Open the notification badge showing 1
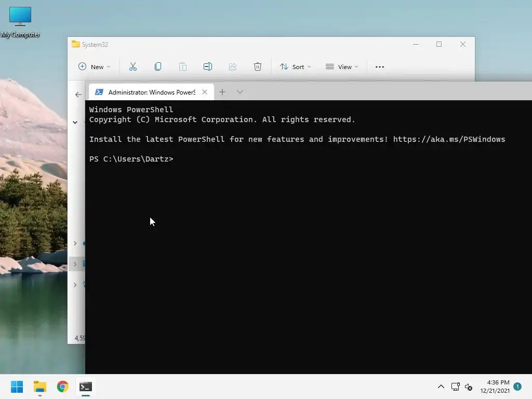 pos(517,387)
